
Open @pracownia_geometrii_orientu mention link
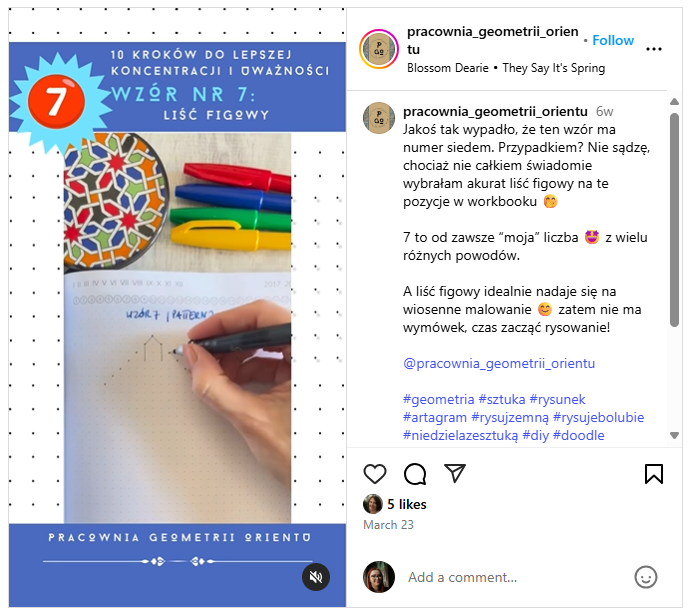click(x=499, y=363)
